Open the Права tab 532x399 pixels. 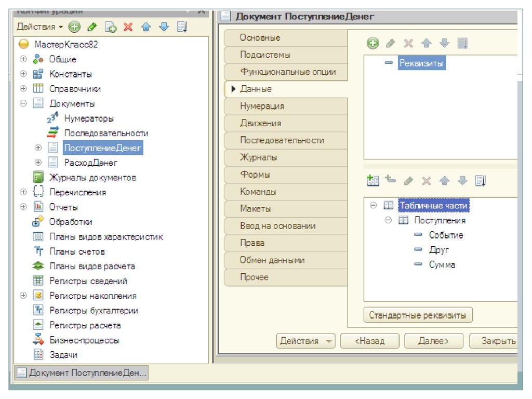pos(286,243)
